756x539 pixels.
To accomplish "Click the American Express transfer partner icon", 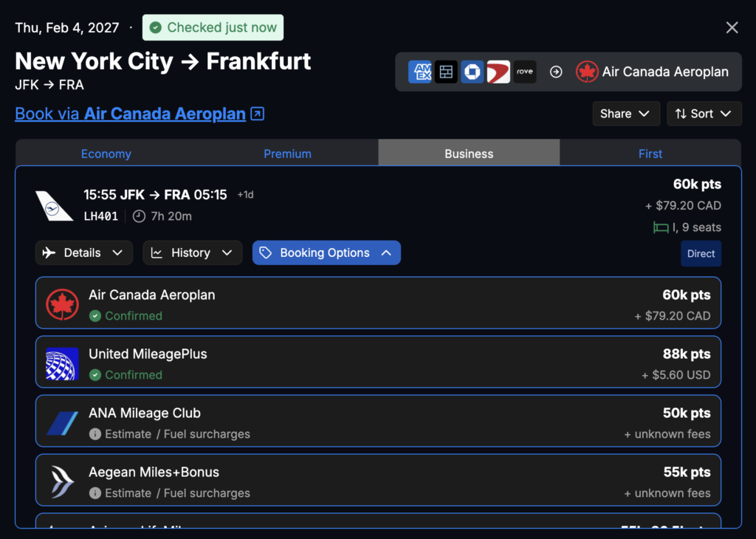I will tap(419, 72).
